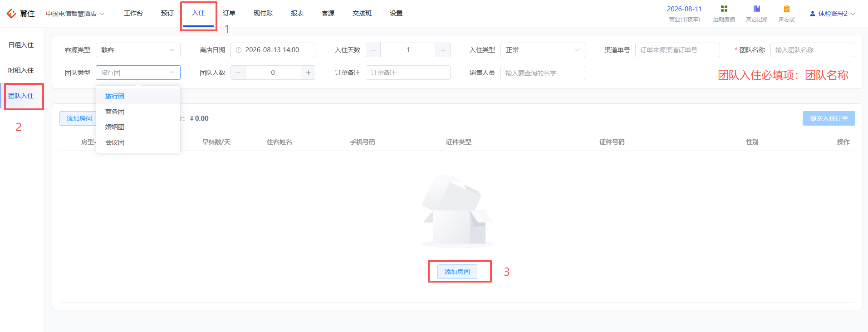This screenshot has height=332, width=868.
Task: Open the 入住类型 dropdown showing 正常
Action: (x=543, y=50)
